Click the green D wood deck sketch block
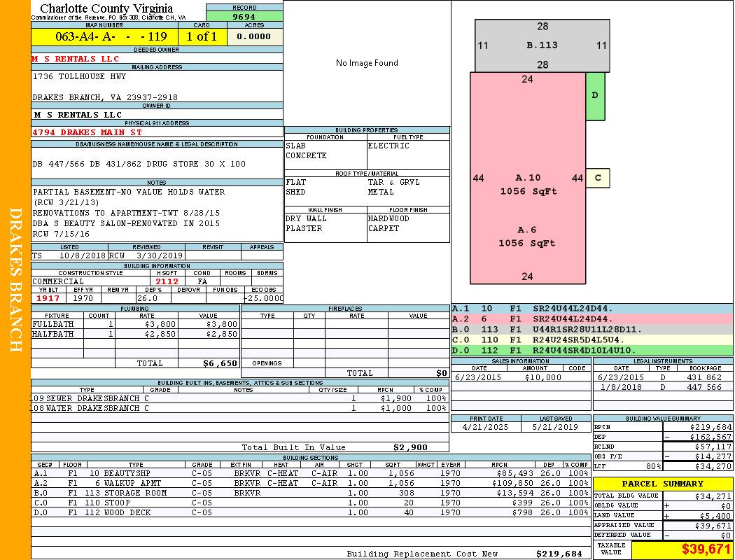Screen dimensions: 735x560 595,95
